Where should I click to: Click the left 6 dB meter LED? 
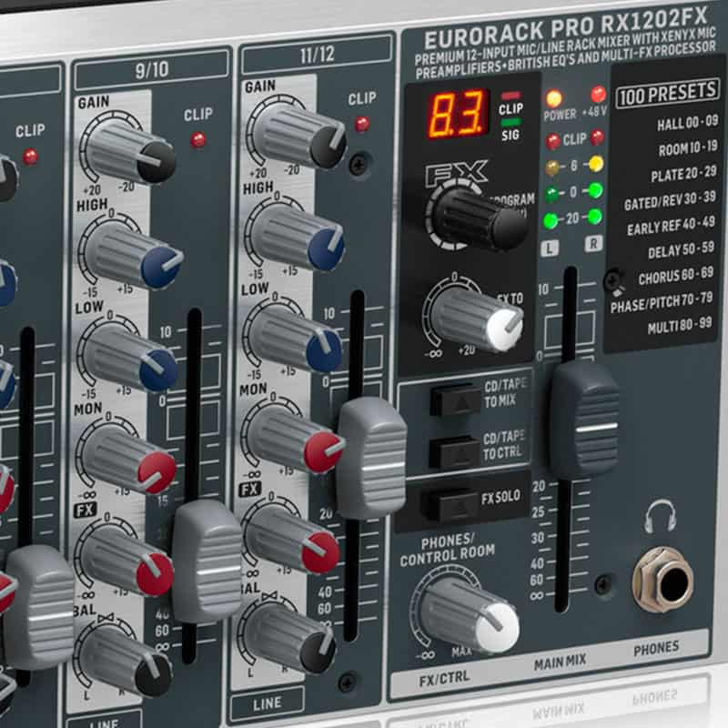pos(552,167)
